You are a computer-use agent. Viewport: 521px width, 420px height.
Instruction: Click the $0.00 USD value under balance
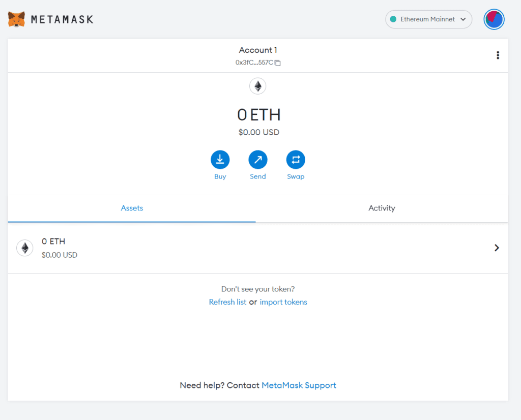click(259, 132)
